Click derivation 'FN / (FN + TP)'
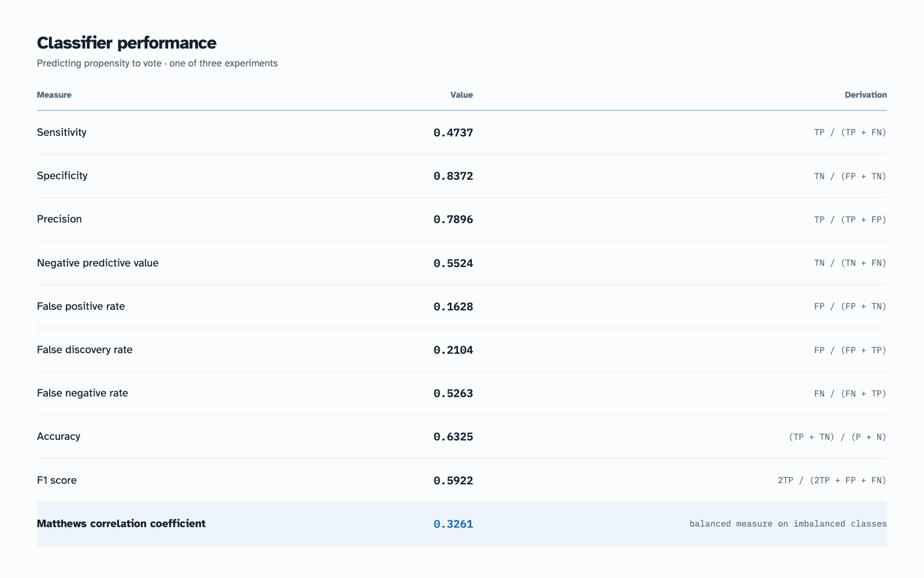 (x=850, y=394)
